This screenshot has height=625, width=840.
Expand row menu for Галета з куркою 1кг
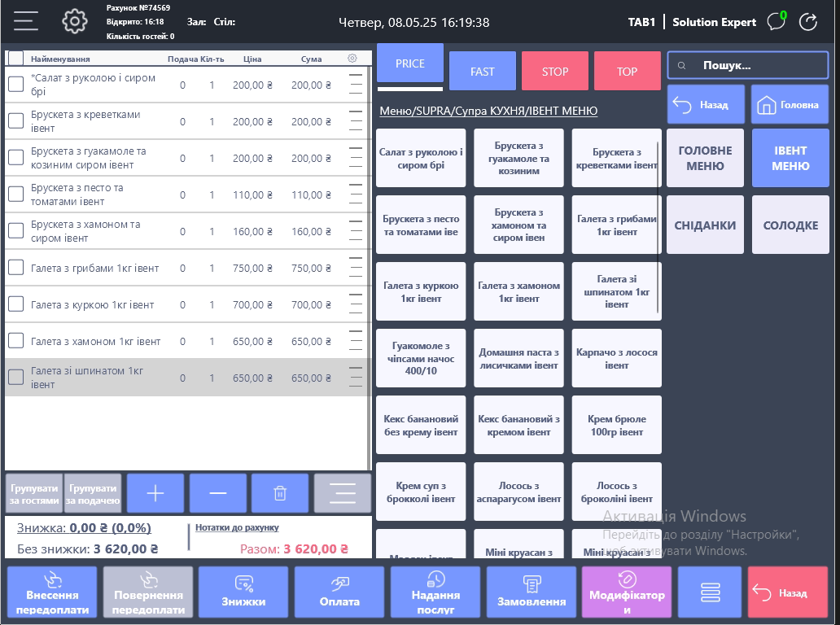pyautogui.click(x=356, y=304)
